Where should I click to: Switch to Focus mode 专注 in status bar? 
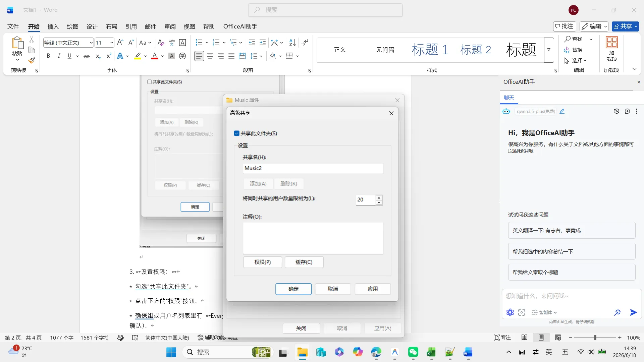tap(502, 338)
